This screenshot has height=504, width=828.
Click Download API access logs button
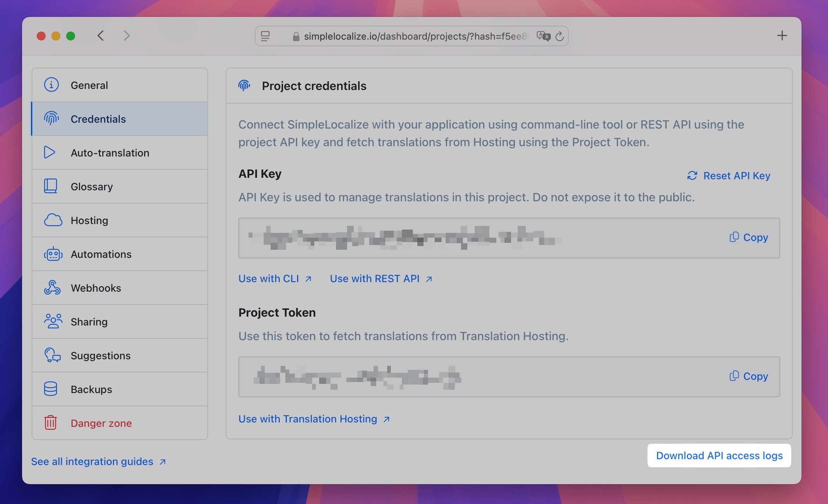pos(719,456)
